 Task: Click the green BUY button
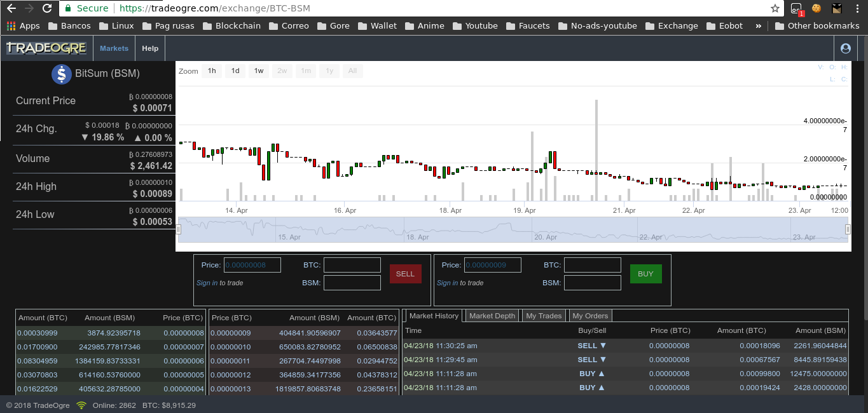coord(645,274)
